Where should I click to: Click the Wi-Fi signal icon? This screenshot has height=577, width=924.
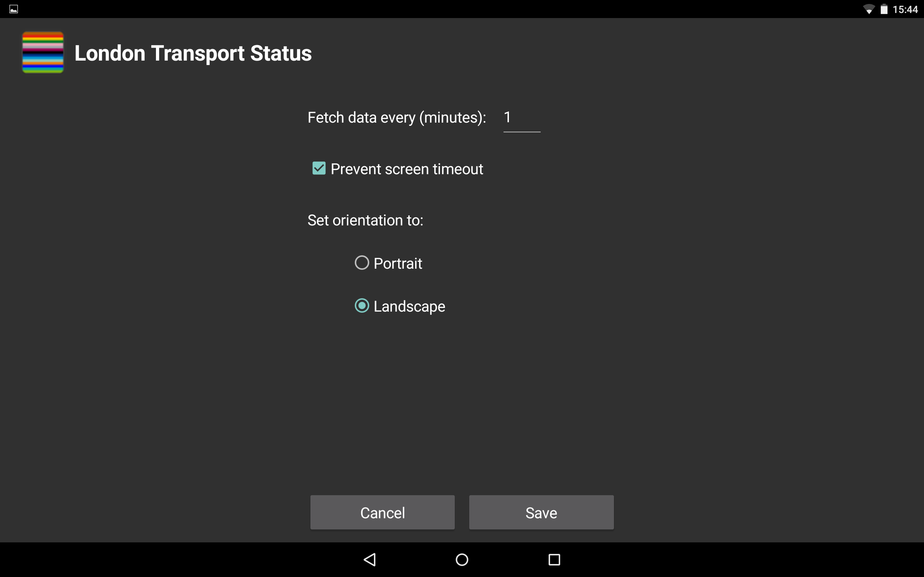(x=869, y=8)
